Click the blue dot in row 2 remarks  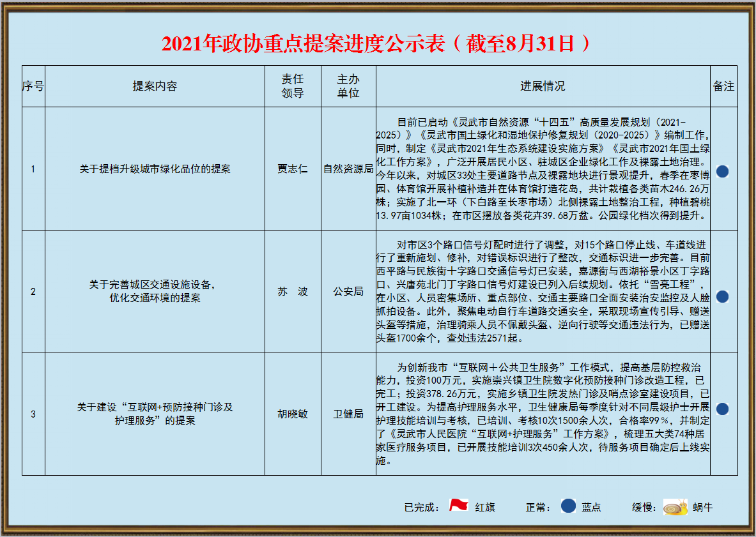[x=722, y=297]
